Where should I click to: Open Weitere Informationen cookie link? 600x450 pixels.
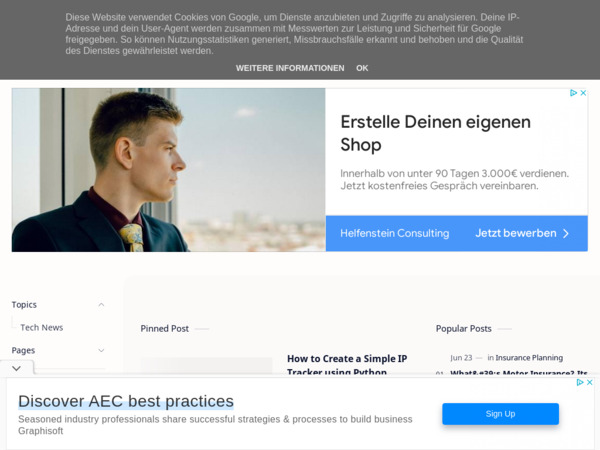pos(290,68)
